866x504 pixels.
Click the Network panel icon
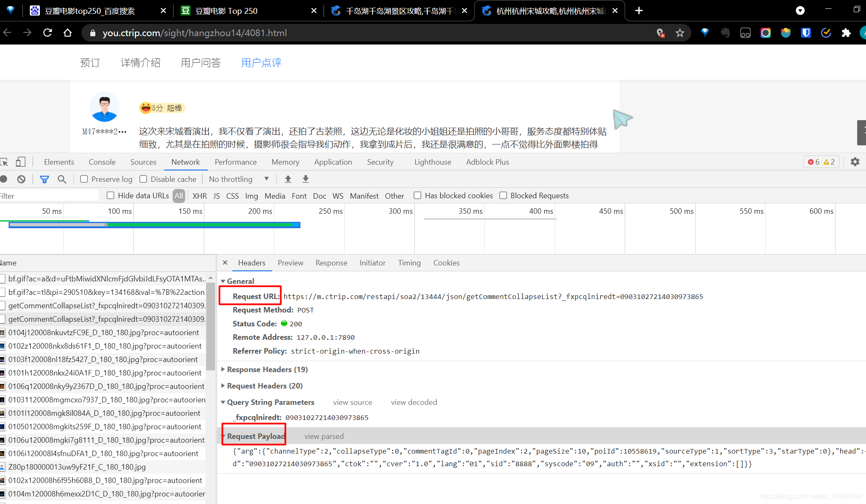click(185, 162)
